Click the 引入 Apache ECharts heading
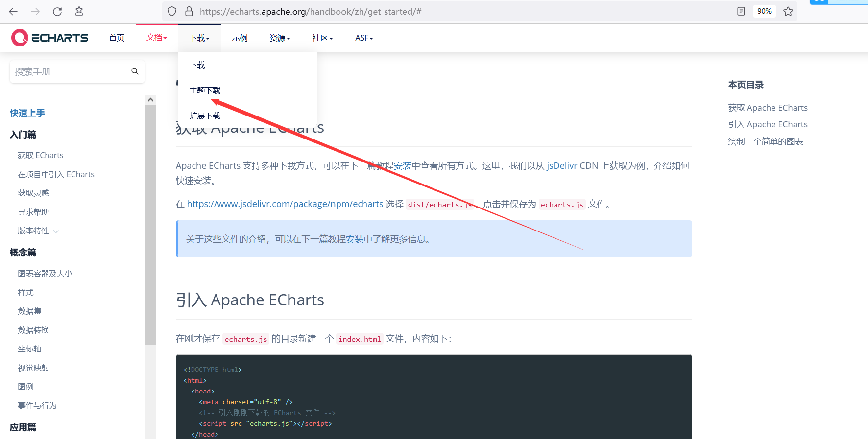Screen dimensions: 868x439 click(250, 300)
